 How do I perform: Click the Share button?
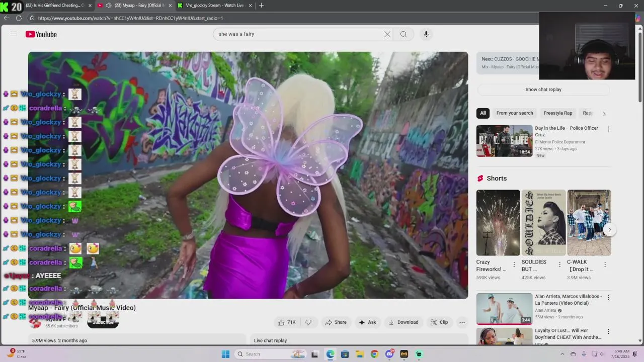click(x=336, y=322)
